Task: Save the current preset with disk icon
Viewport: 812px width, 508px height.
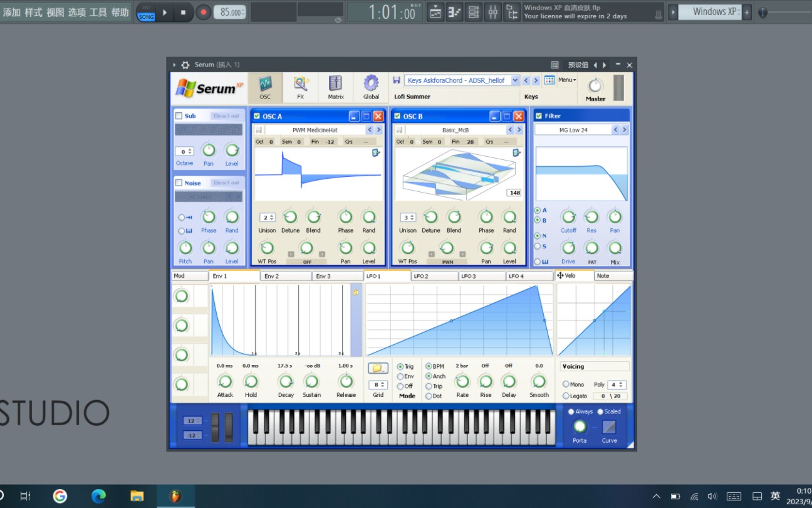Action: pos(397,80)
